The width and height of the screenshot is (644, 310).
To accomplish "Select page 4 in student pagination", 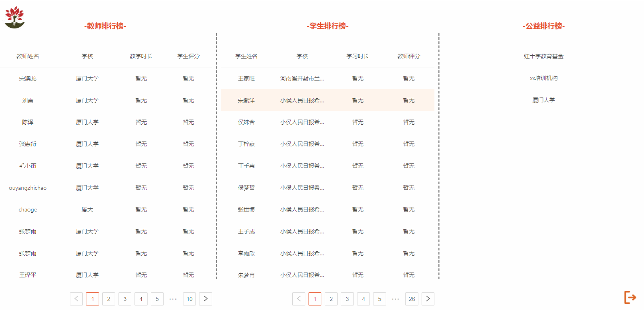I will [x=363, y=299].
